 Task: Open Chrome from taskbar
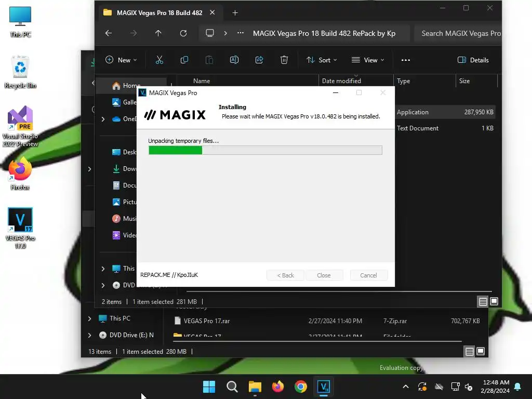[301, 387]
